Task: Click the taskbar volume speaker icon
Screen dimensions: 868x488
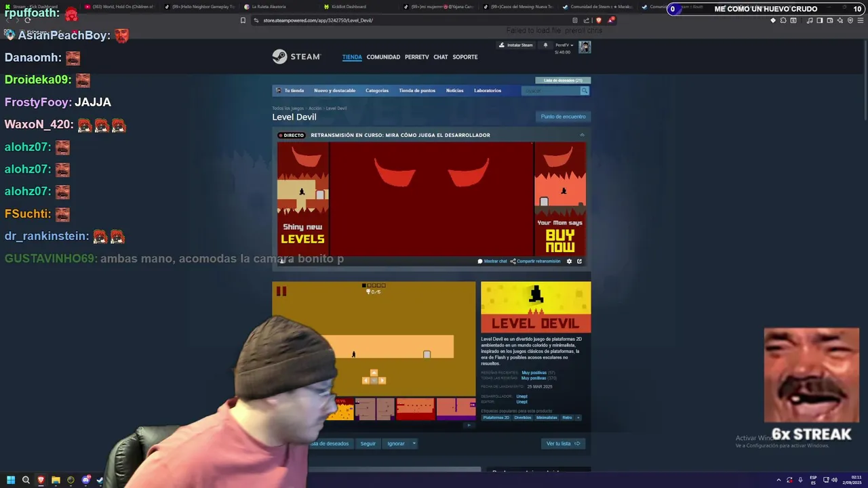Action: [834, 480]
